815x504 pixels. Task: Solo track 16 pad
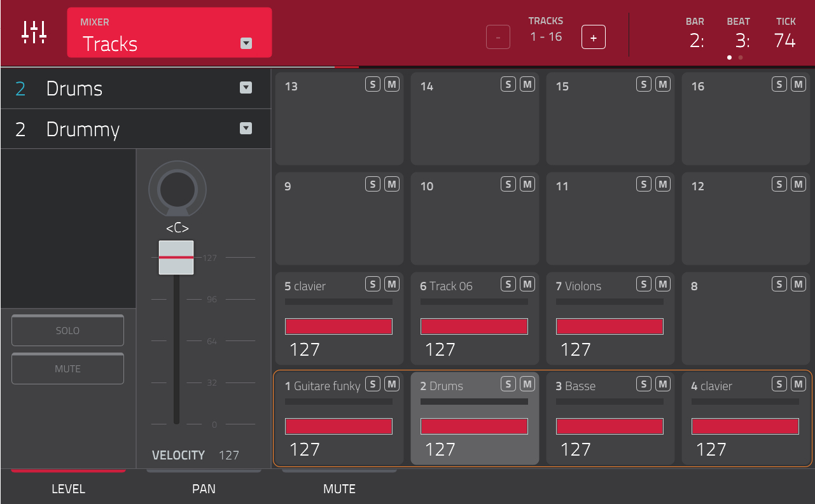click(779, 83)
